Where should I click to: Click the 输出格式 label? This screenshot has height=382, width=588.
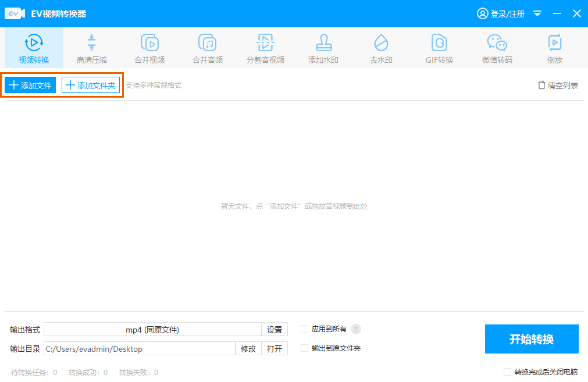(x=25, y=330)
